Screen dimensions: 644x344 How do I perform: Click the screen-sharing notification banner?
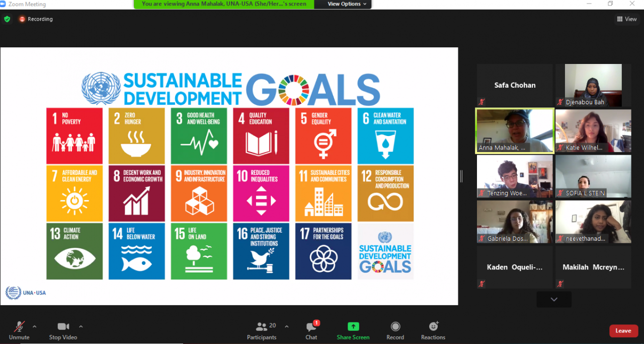[224, 4]
